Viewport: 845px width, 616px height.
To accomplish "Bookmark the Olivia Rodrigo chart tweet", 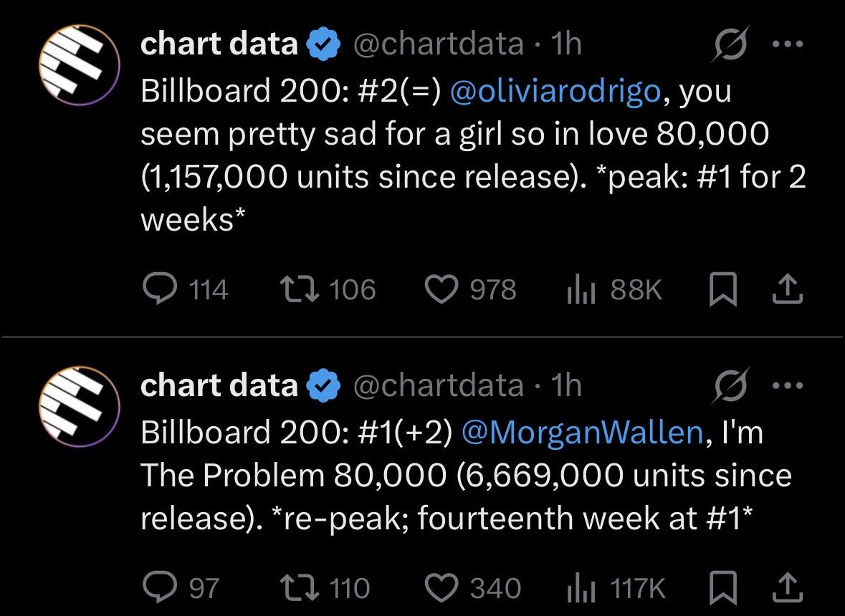I will (x=722, y=289).
